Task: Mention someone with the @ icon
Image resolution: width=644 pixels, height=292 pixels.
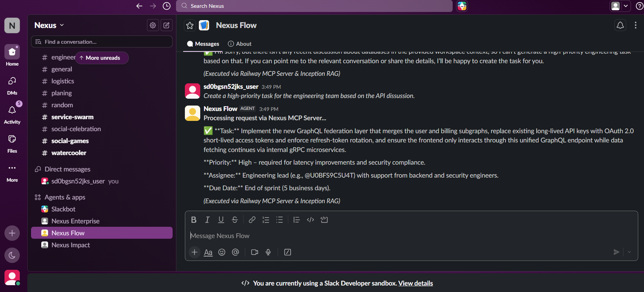Action: [x=235, y=252]
